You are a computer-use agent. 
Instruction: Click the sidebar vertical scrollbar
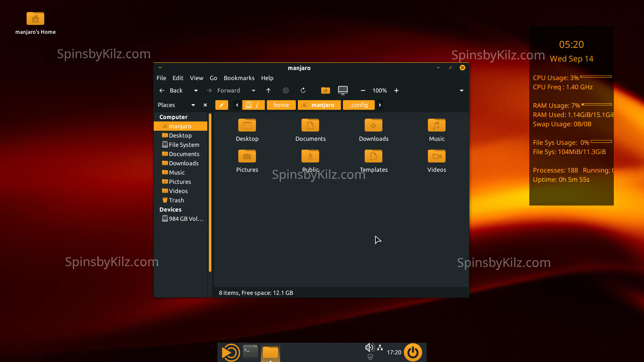(210, 193)
